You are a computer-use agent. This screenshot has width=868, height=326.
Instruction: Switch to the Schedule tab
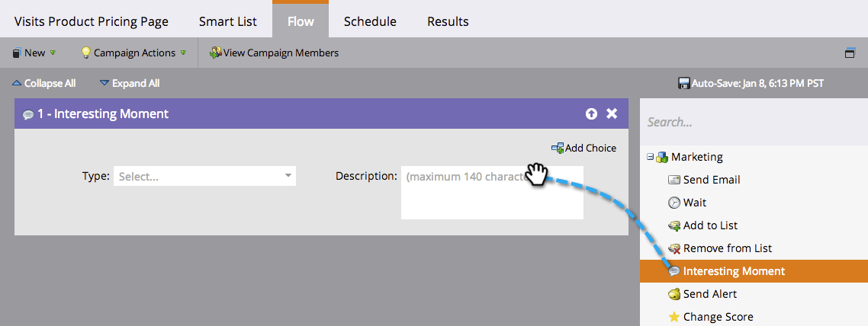click(x=370, y=21)
